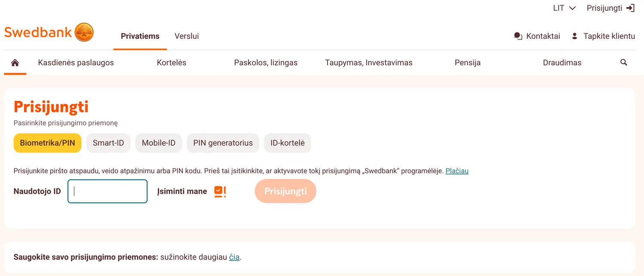Select the ID-kortelė login method
Screen dimensions: 644x276
point(287,143)
